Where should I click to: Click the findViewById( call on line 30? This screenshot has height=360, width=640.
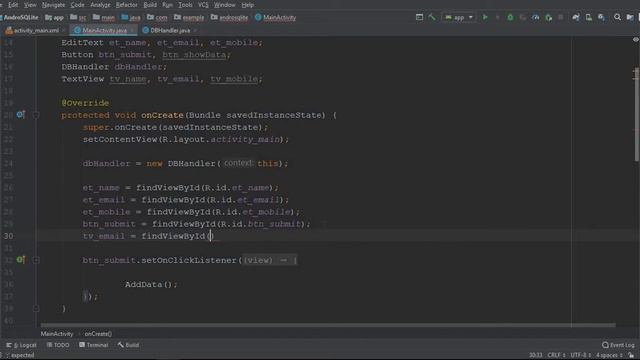click(175, 236)
